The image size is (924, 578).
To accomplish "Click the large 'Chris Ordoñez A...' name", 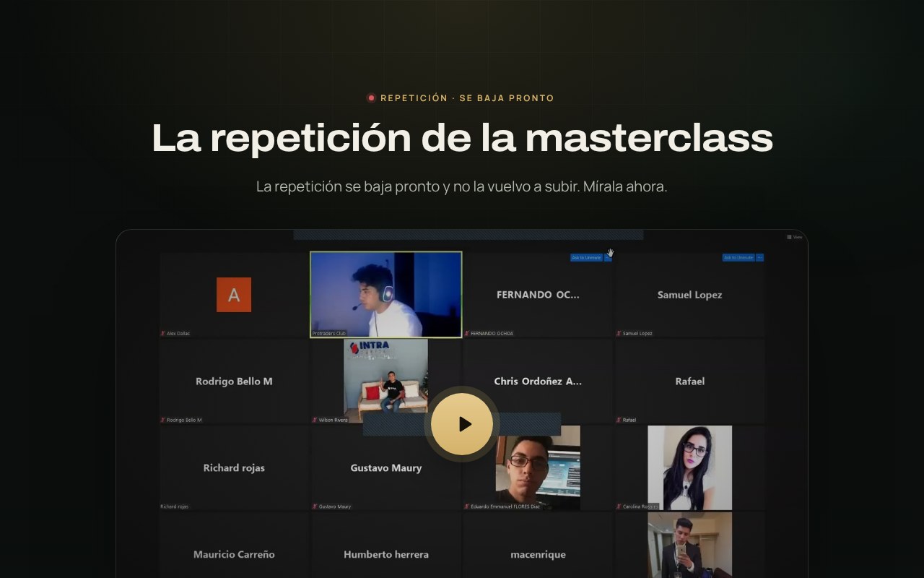I will [x=538, y=381].
